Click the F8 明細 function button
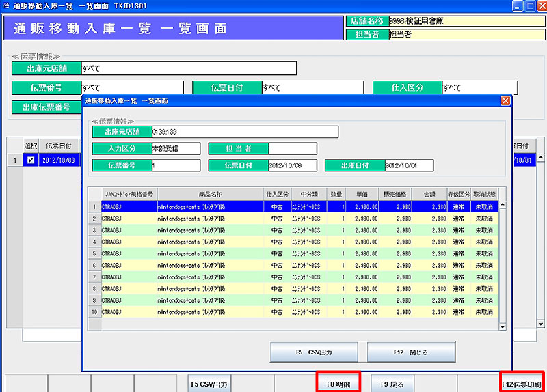 (338, 384)
